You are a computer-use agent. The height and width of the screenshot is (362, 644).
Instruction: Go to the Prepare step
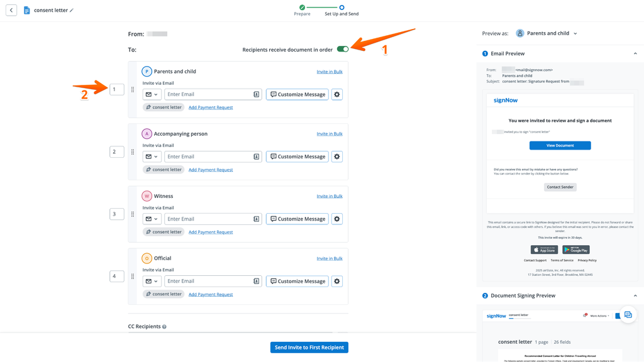302,11
